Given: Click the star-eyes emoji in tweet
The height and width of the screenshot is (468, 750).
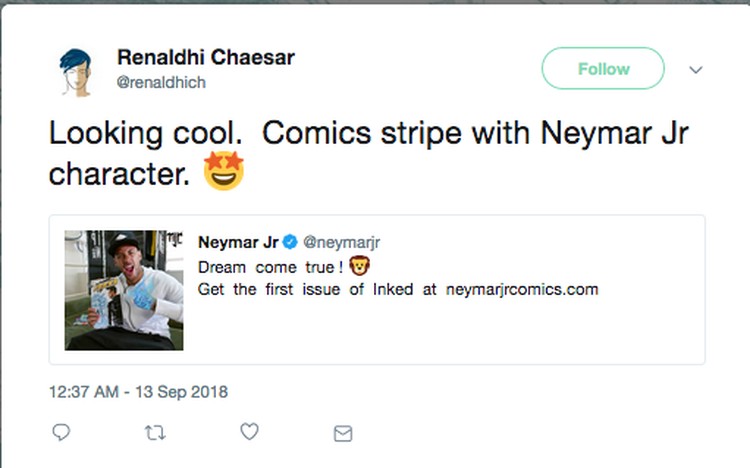Looking at the screenshot, I should point(224,171).
